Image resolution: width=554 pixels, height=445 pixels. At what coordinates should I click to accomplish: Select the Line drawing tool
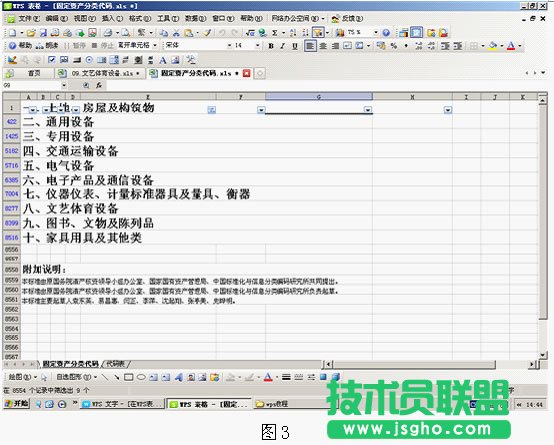105,377
